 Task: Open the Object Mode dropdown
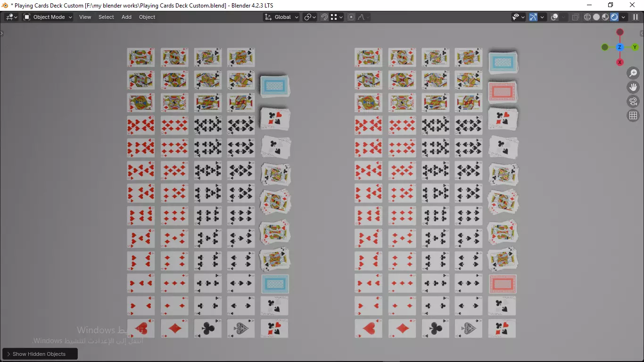coord(48,17)
